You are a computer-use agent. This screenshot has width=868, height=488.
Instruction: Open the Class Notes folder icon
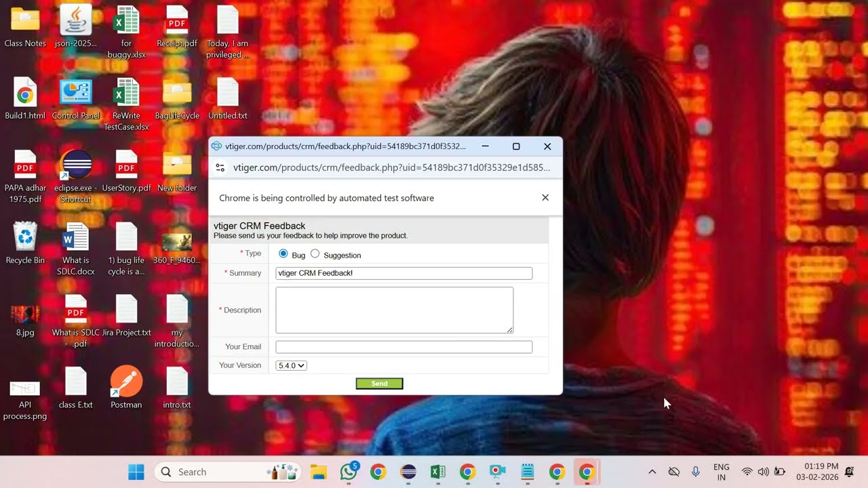click(x=25, y=19)
